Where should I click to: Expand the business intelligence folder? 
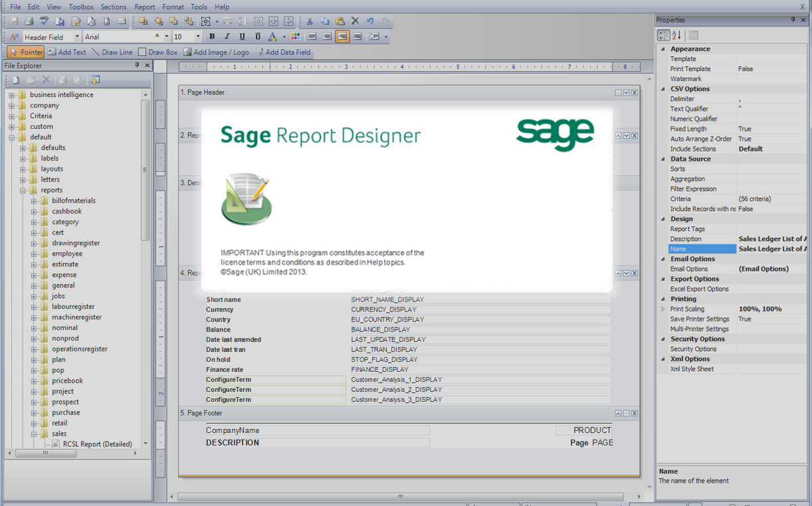11,95
